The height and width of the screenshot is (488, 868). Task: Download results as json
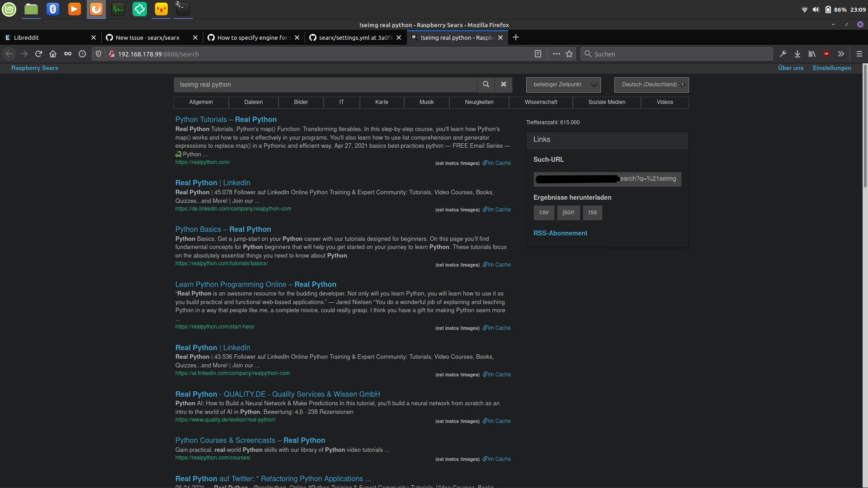[x=568, y=212]
